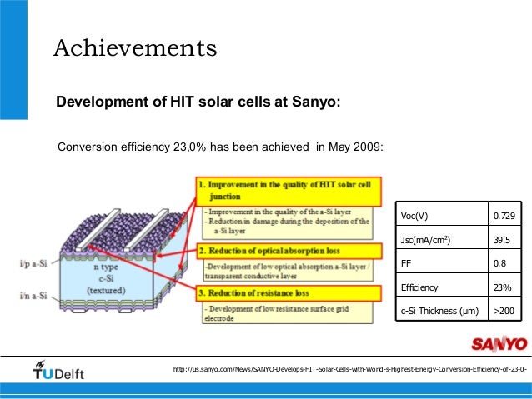Click yellow box '3. Reduction of resistance loss'

(x=289, y=293)
